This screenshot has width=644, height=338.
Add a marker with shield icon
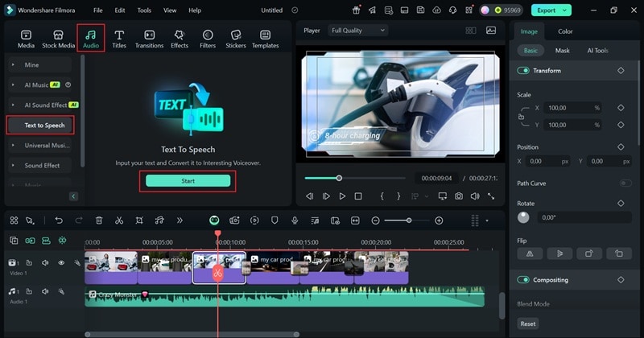tap(275, 221)
